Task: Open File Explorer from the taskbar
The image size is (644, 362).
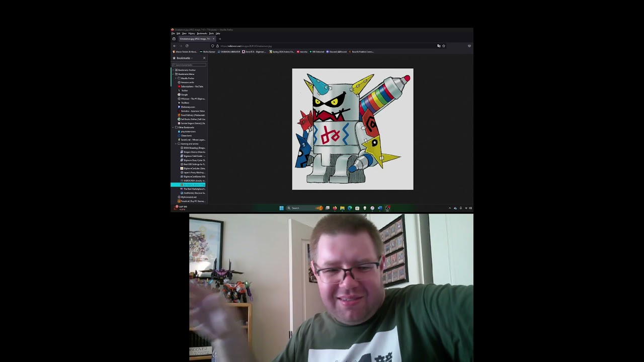Action: pyautogui.click(x=342, y=208)
